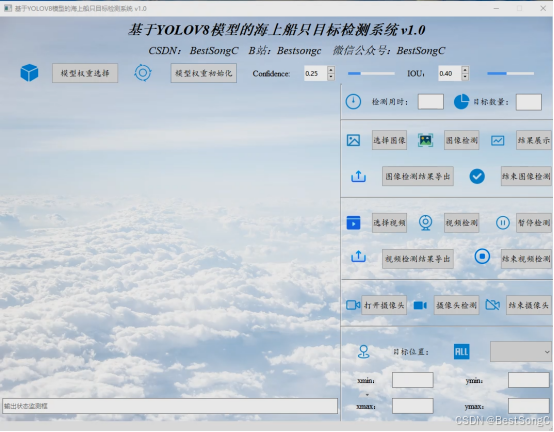554x432 pixels.
Task: Increase Confidence value with up arrow
Action: click(331, 70)
